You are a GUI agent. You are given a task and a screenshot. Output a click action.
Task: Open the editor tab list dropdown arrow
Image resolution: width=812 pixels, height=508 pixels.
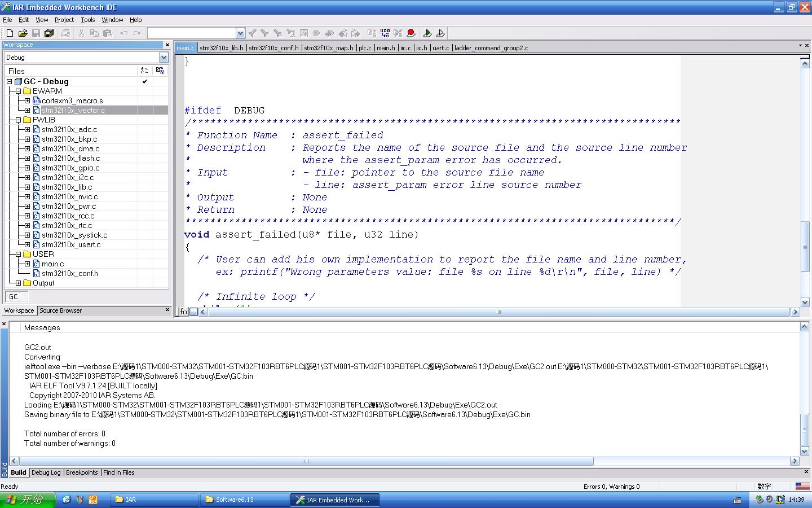[x=800, y=46]
